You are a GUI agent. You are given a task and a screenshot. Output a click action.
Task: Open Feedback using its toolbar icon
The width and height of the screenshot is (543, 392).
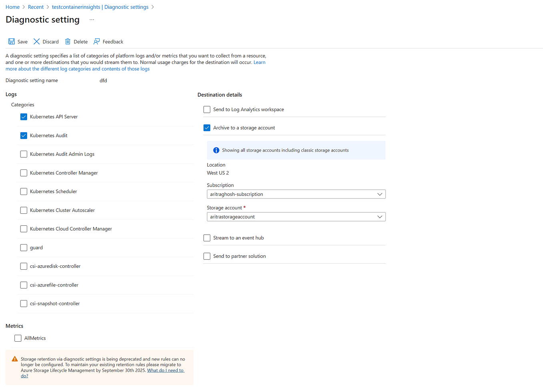[96, 41]
